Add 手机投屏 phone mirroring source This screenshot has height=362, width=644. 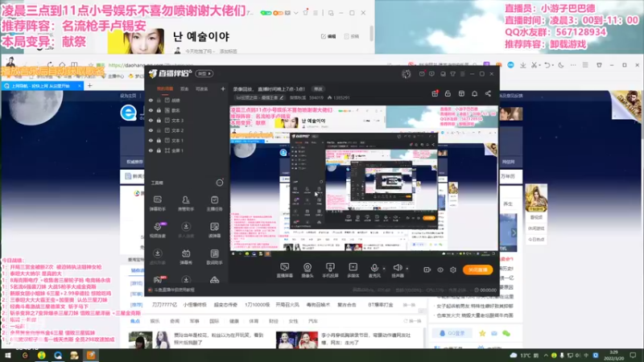point(330,270)
